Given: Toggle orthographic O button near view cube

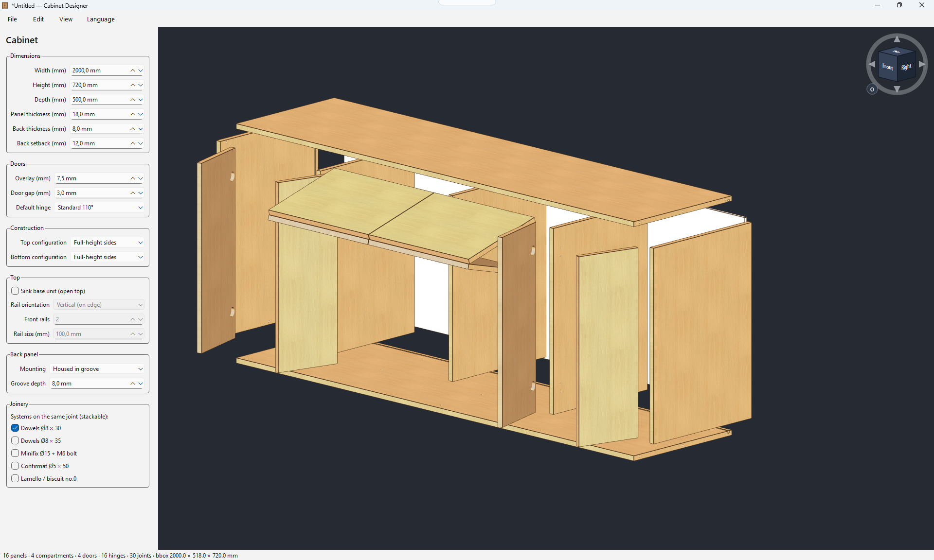Looking at the screenshot, I should [x=872, y=89].
